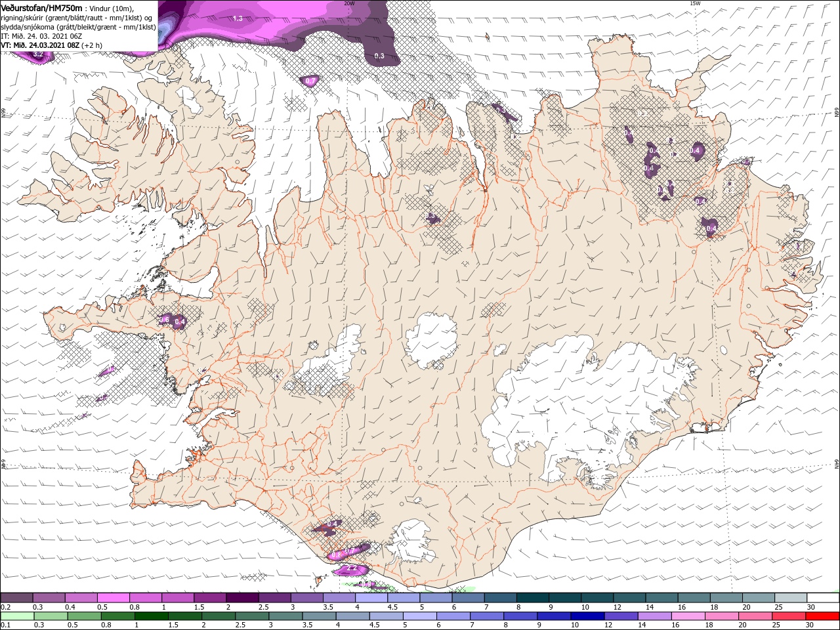Screen dimensions: 840x630
Task: Click the '0.2' label in the top legend row
Action: [x=5, y=607]
